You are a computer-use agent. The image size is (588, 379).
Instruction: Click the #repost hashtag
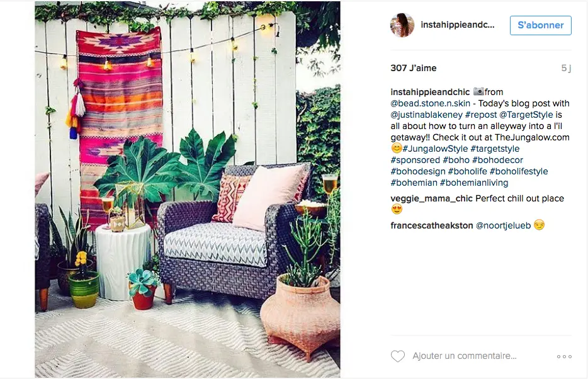click(x=481, y=115)
